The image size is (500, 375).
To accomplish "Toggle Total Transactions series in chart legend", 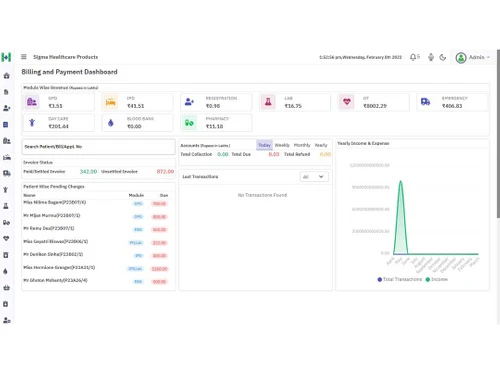I will 400,279.
